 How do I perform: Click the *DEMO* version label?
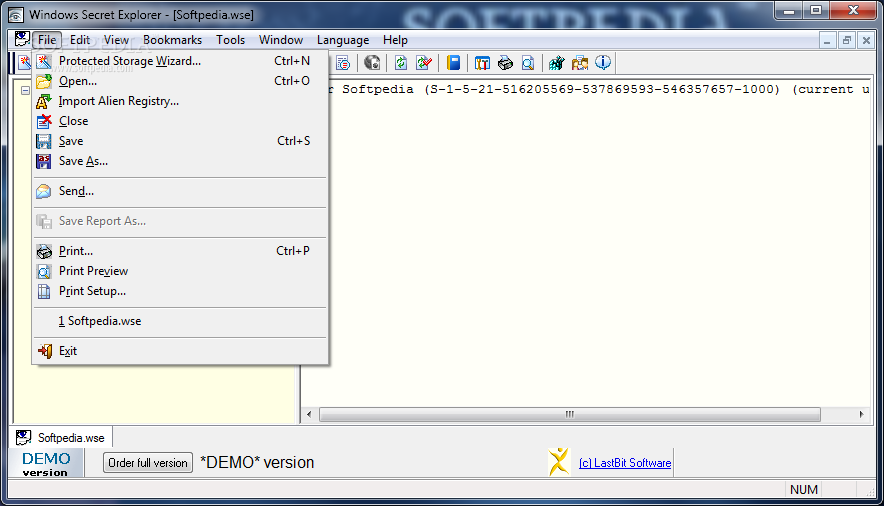[257, 463]
